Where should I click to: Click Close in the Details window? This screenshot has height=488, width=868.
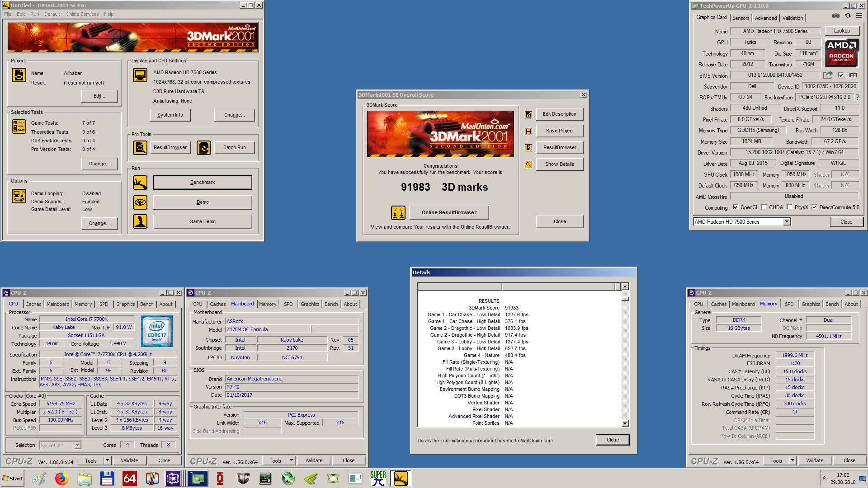click(x=613, y=440)
